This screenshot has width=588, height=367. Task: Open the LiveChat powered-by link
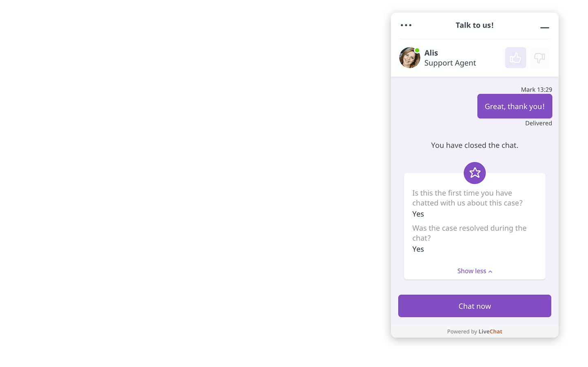[x=490, y=332]
